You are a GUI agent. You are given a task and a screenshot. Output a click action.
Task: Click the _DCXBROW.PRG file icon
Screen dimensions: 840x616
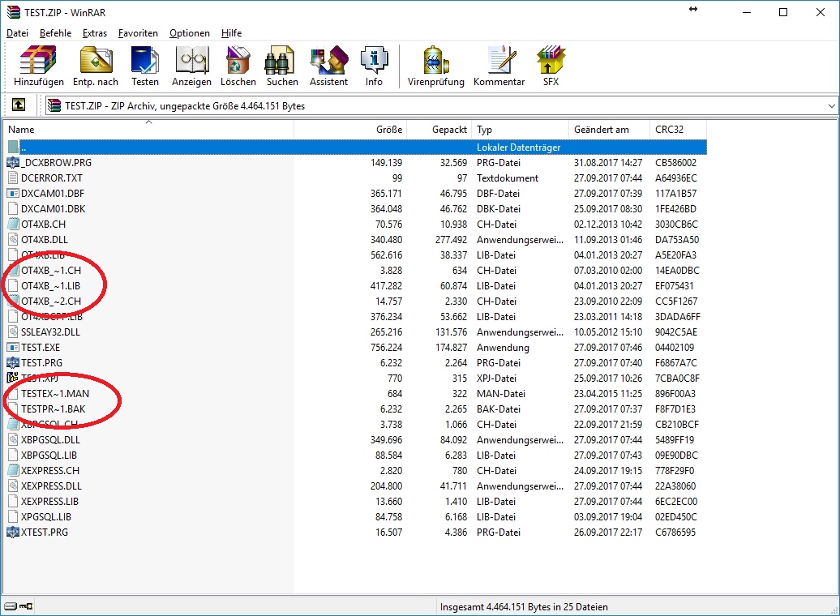click(13, 162)
